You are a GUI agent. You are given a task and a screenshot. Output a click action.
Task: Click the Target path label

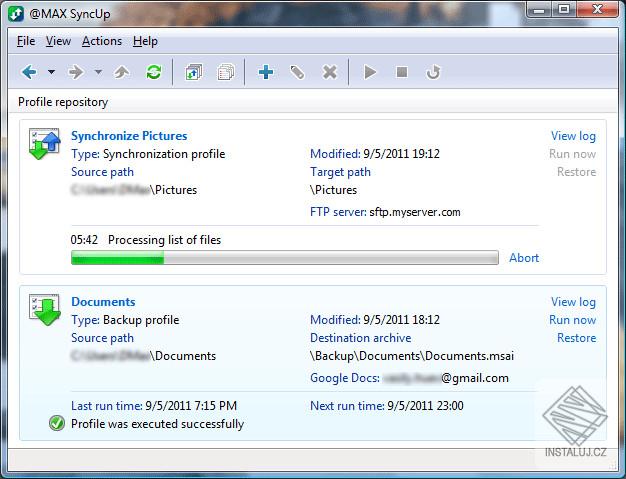341,172
